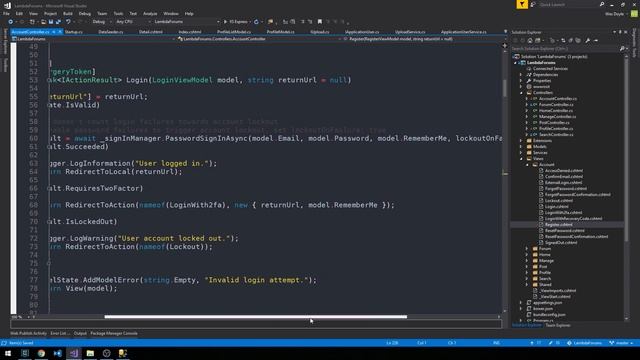
Task: Switch to the ProfileModel.cs tab
Action: [x=280, y=32]
